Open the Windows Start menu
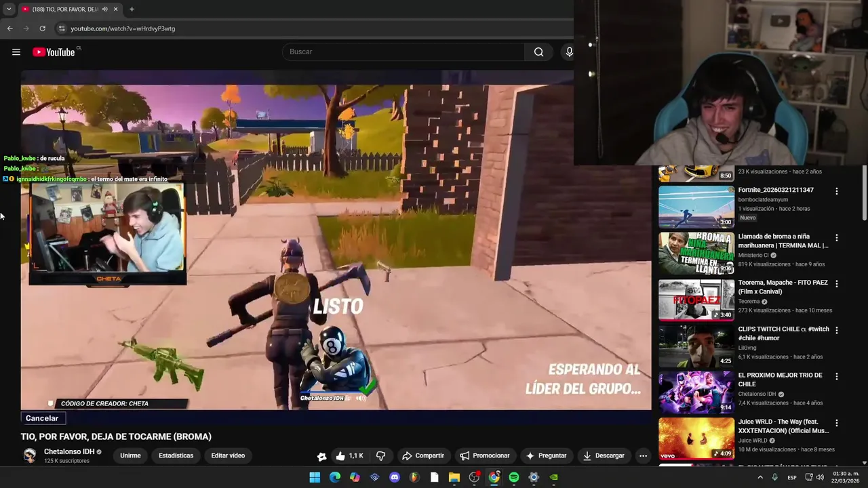 pyautogui.click(x=315, y=477)
